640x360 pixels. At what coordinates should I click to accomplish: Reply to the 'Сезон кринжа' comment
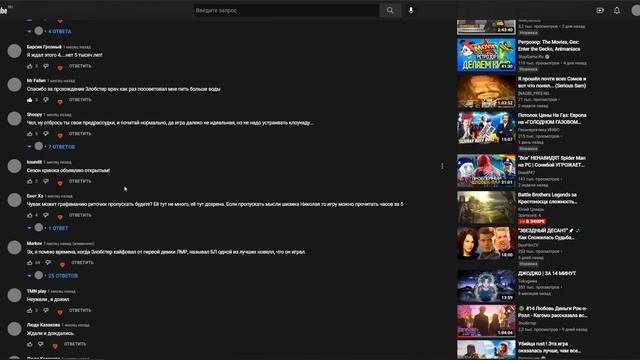pos(80,181)
